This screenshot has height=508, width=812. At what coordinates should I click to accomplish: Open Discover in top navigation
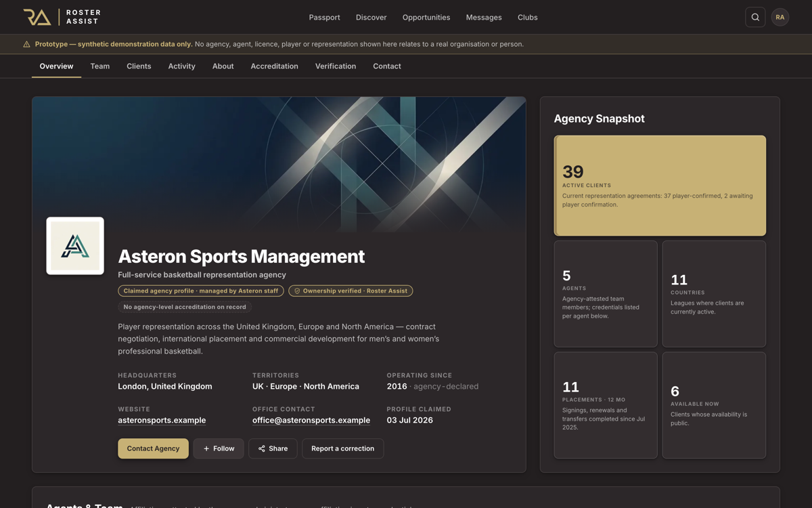371,17
